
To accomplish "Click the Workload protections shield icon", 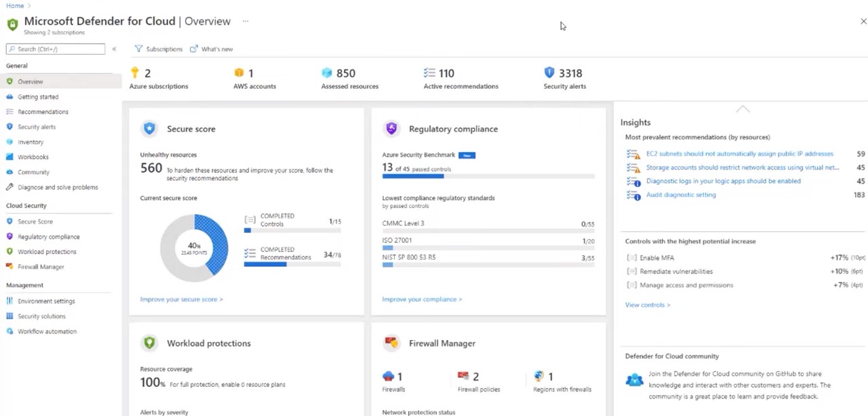I will pos(149,343).
